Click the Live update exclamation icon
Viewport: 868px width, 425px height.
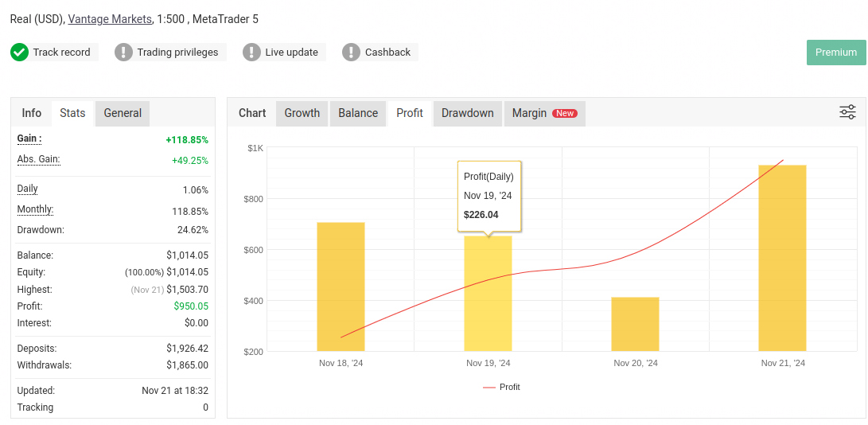pyautogui.click(x=251, y=53)
